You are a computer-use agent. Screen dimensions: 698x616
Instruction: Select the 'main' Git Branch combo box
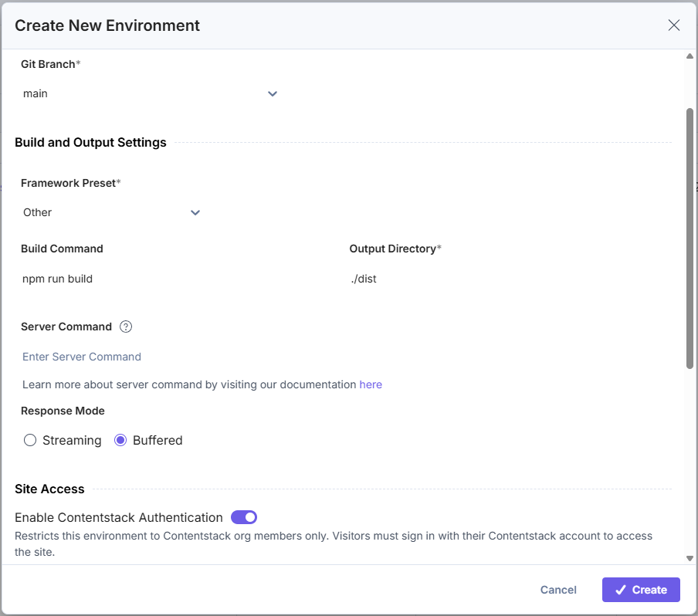[x=151, y=93]
